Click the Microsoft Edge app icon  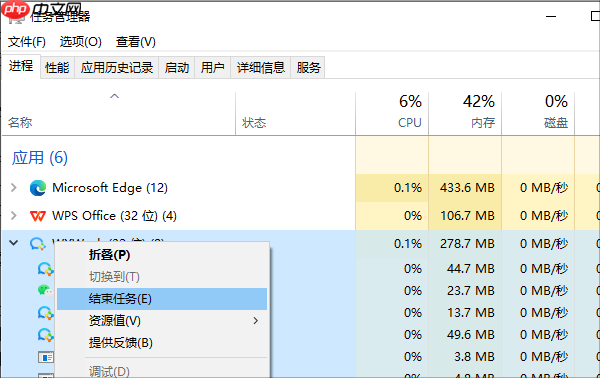click(x=38, y=188)
